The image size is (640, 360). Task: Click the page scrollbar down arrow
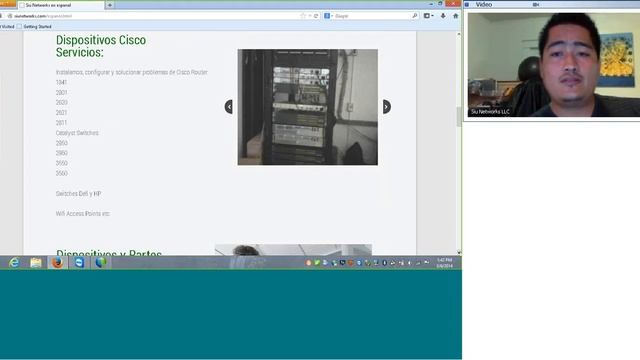[459, 252]
